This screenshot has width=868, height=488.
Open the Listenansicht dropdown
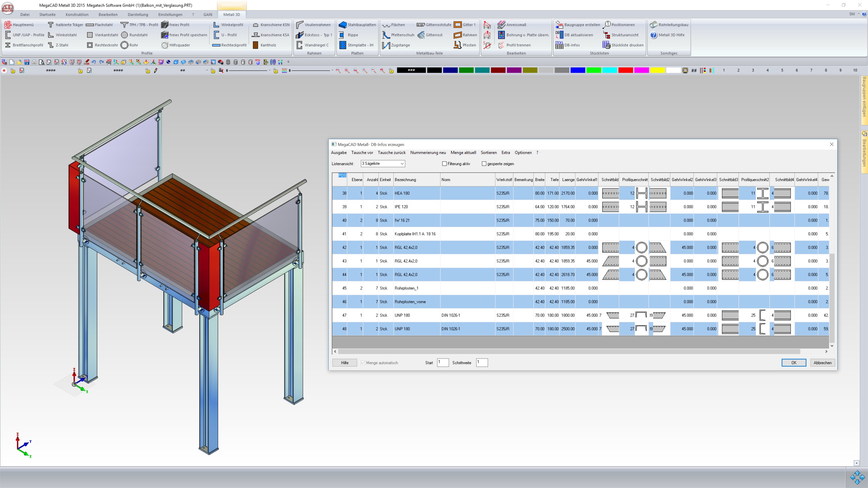coord(383,163)
